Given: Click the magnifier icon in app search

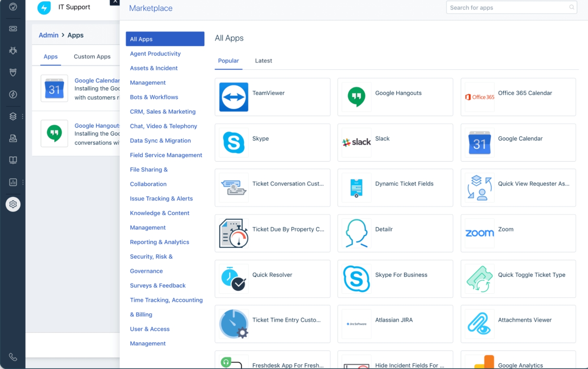Looking at the screenshot, I should pos(572,7).
